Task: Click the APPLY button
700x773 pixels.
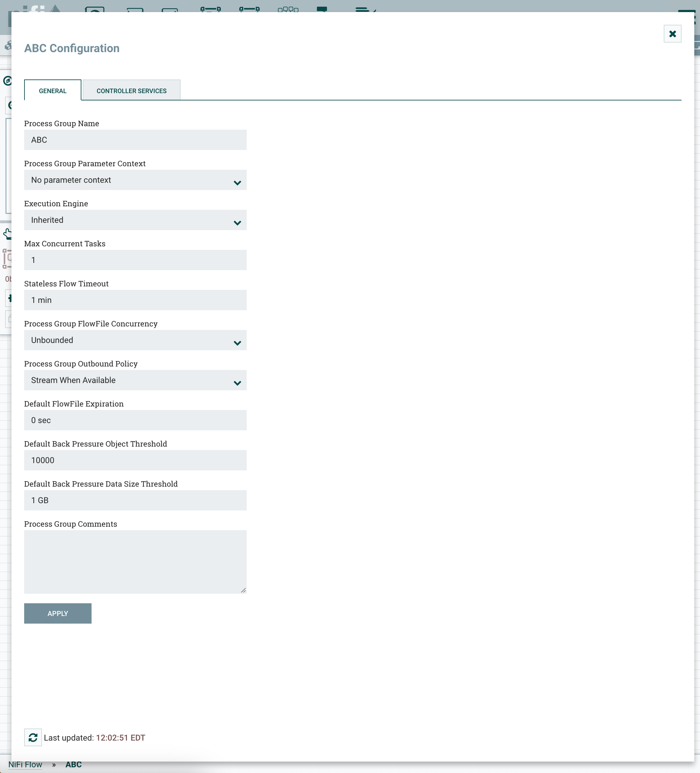Action: [x=58, y=613]
